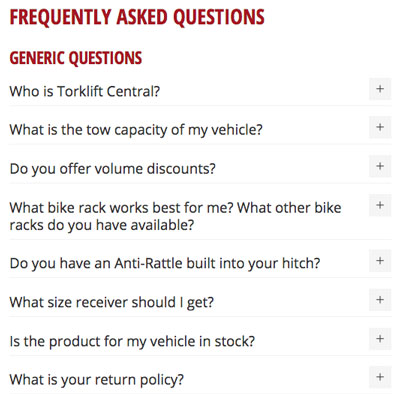Click plus icon beside bike rack question
The height and width of the screenshot is (394, 400).
tap(380, 205)
